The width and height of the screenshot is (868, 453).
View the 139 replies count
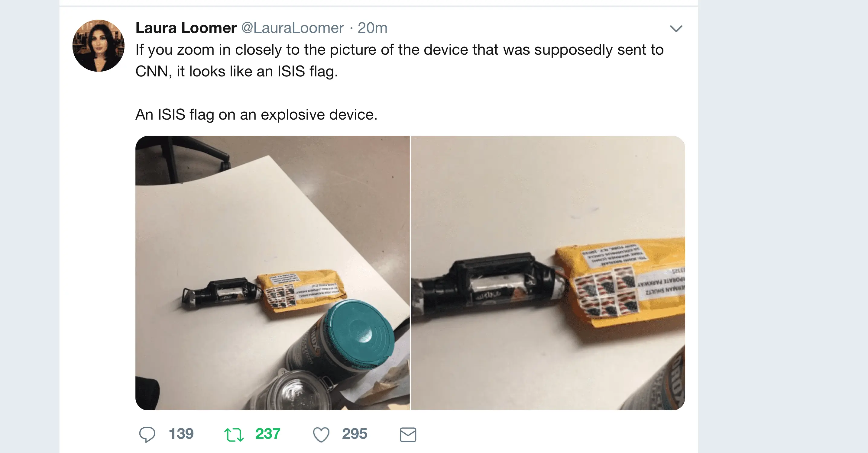[x=181, y=434]
